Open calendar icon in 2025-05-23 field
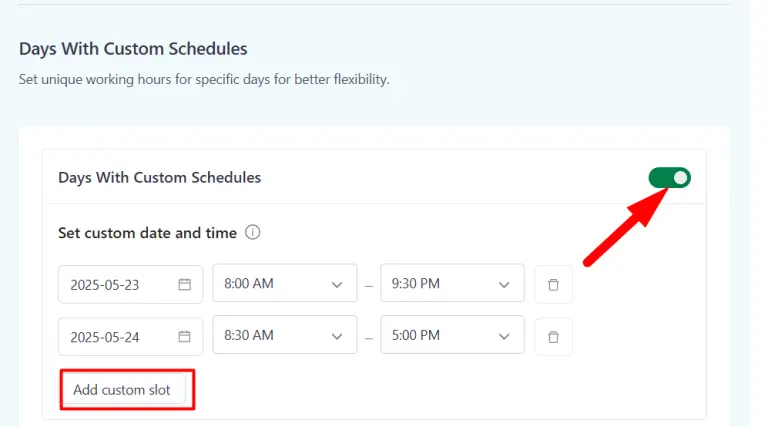768x427 pixels. pyautogui.click(x=185, y=284)
